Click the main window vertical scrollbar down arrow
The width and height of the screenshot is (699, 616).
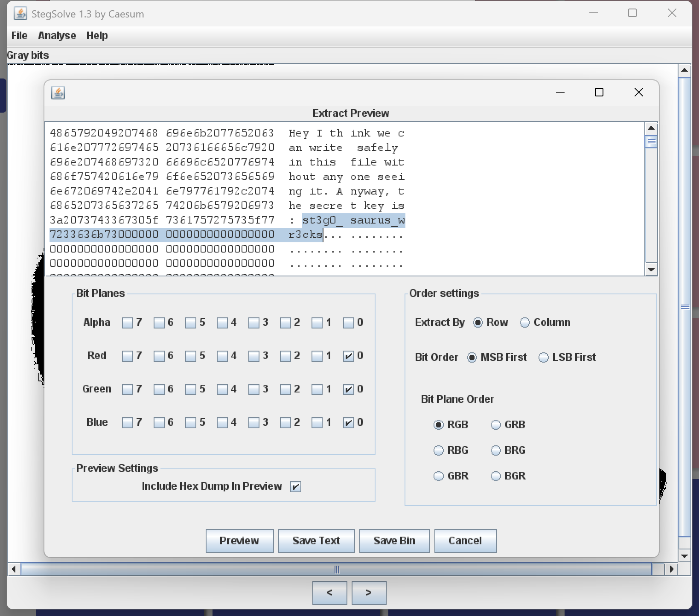click(x=684, y=556)
